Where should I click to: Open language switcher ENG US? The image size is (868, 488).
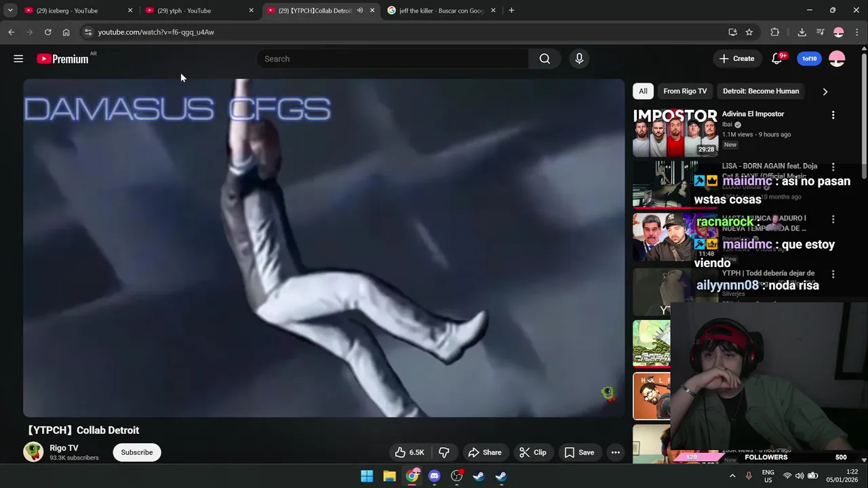pos(768,476)
